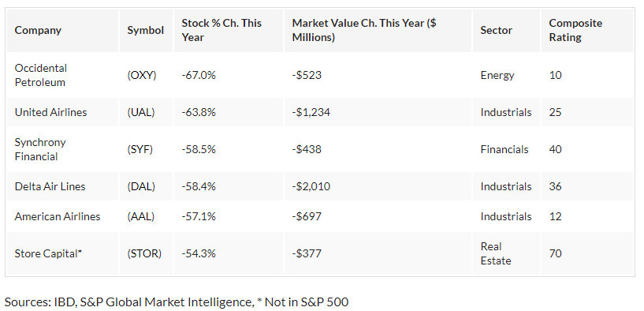Select the Symbol column header
The width and height of the screenshot is (644, 311).
(x=145, y=31)
